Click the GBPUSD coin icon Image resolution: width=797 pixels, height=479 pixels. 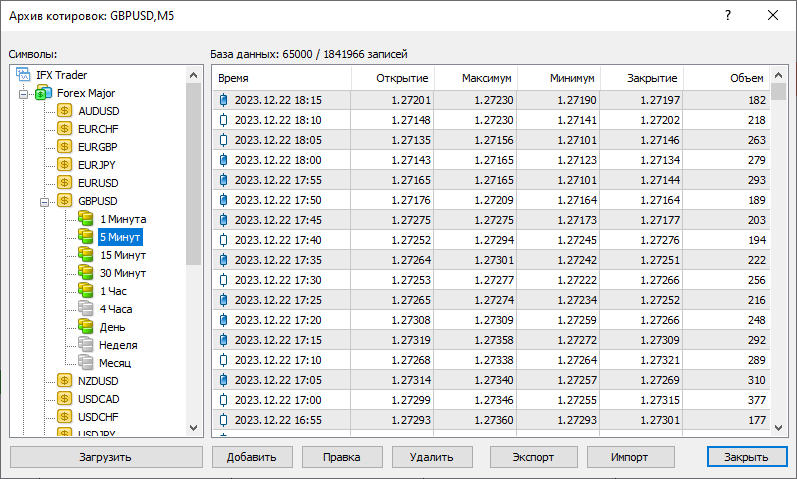(x=65, y=201)
